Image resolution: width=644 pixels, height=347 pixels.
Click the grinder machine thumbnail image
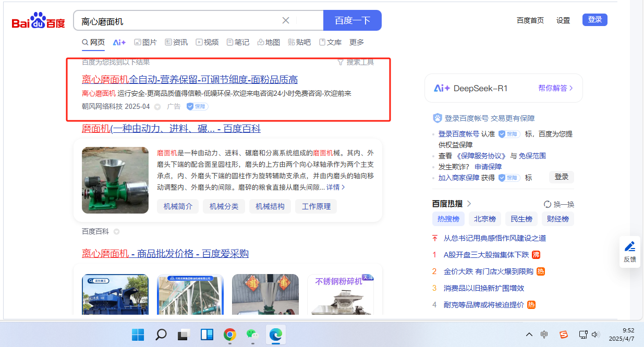(115, 180)
